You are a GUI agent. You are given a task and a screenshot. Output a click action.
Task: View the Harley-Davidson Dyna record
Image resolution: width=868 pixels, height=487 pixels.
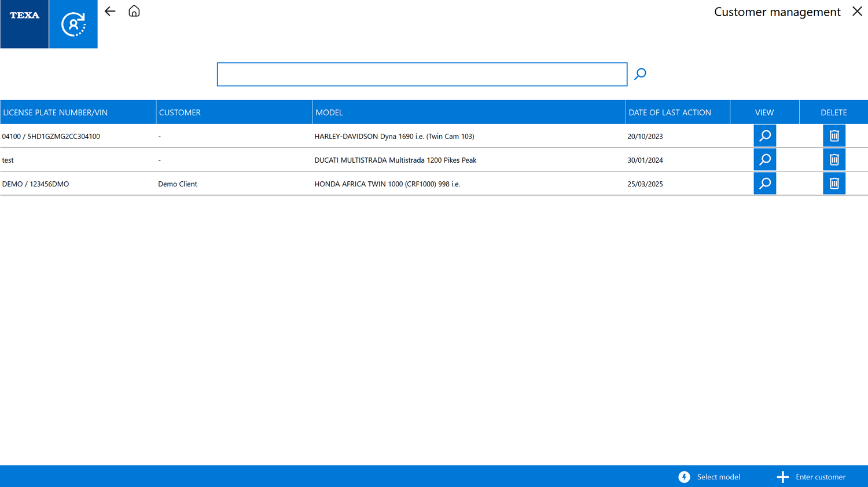click(x=764, y=136)
